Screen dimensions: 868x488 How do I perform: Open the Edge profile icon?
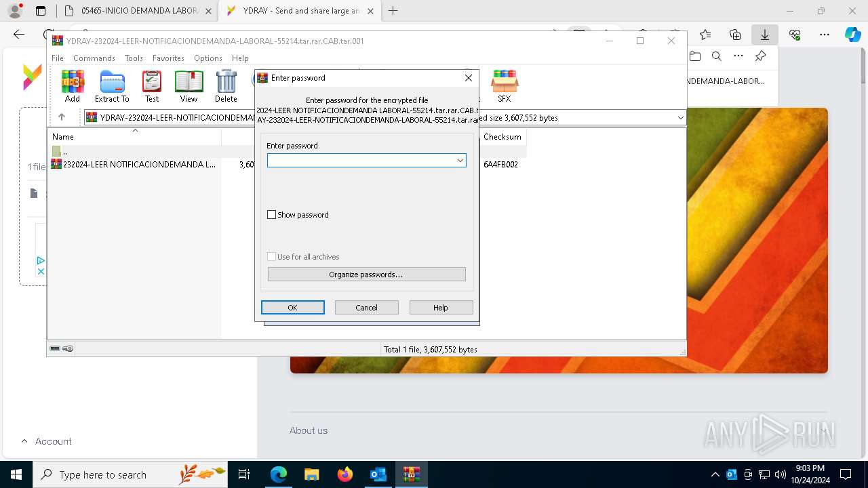[x=14, y=11]
